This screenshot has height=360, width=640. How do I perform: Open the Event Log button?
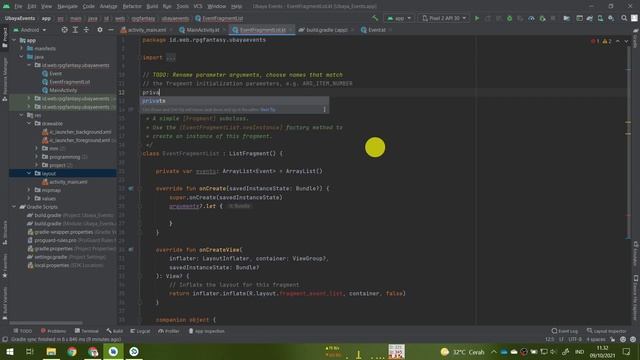[564, 331]
